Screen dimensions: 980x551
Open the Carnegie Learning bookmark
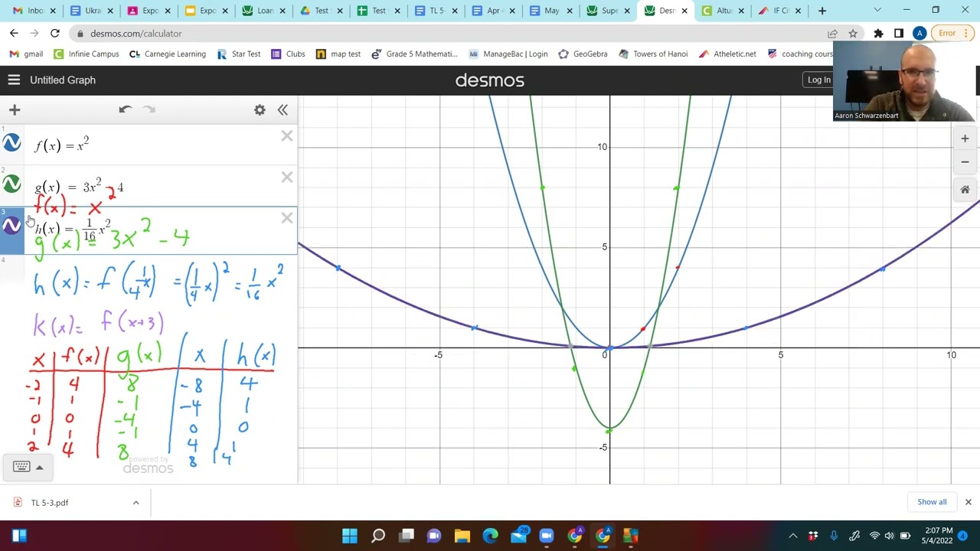[168, 54]
